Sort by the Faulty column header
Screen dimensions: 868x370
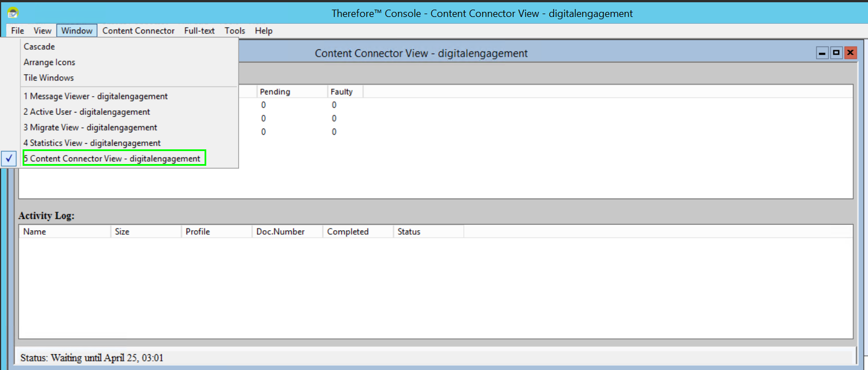point(345,92)
